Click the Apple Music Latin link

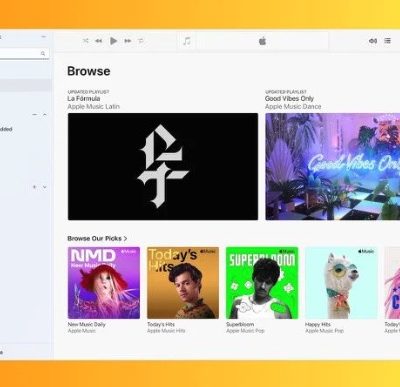pyautogui.click(x=93, y=107)
